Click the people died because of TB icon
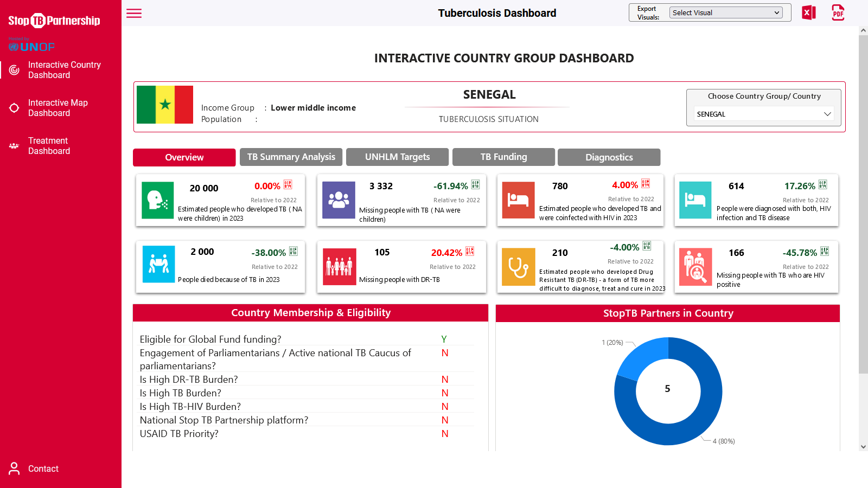Viewport: 868px width, 488px height. (x=158, y=264)
